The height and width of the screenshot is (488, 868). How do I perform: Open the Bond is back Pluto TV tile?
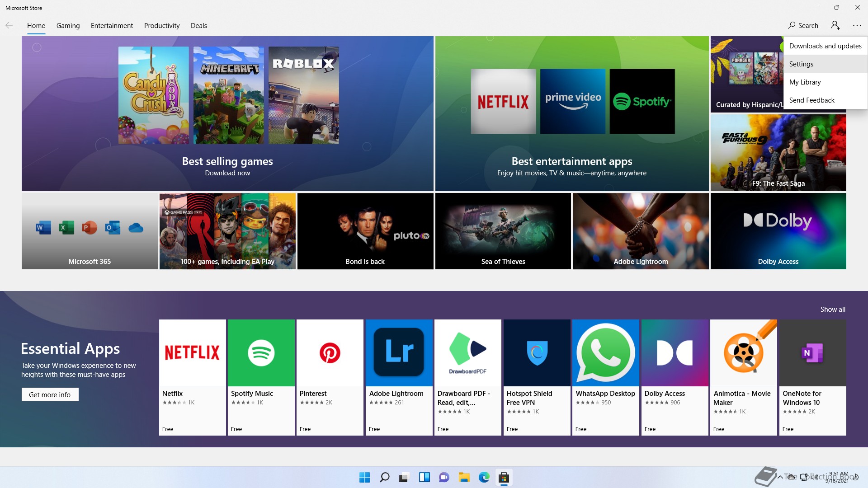point(365,231)
